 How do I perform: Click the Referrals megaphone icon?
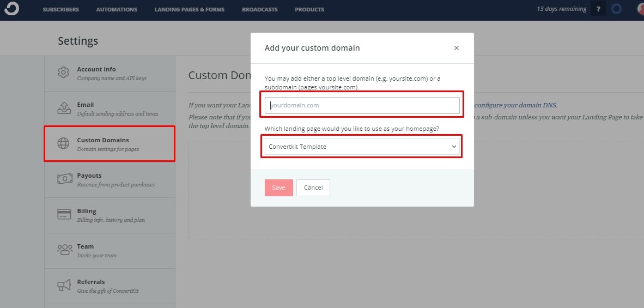click(x=64, y=285)
